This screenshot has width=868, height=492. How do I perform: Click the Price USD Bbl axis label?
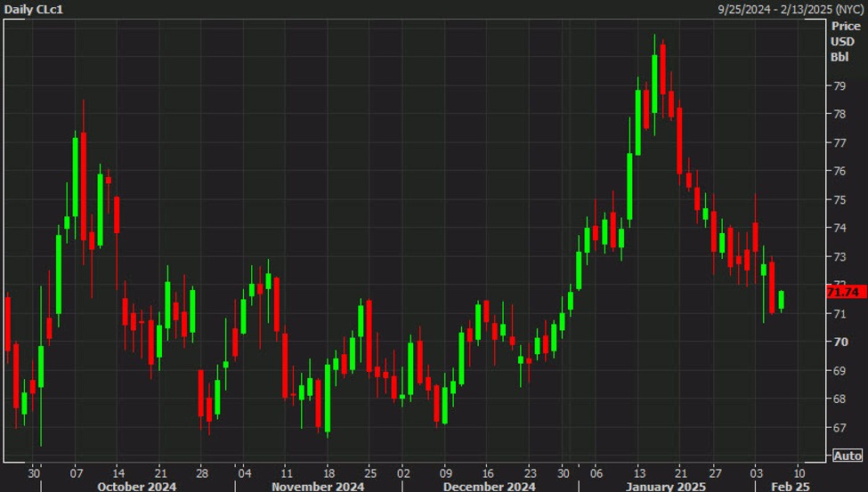[846, 42]
